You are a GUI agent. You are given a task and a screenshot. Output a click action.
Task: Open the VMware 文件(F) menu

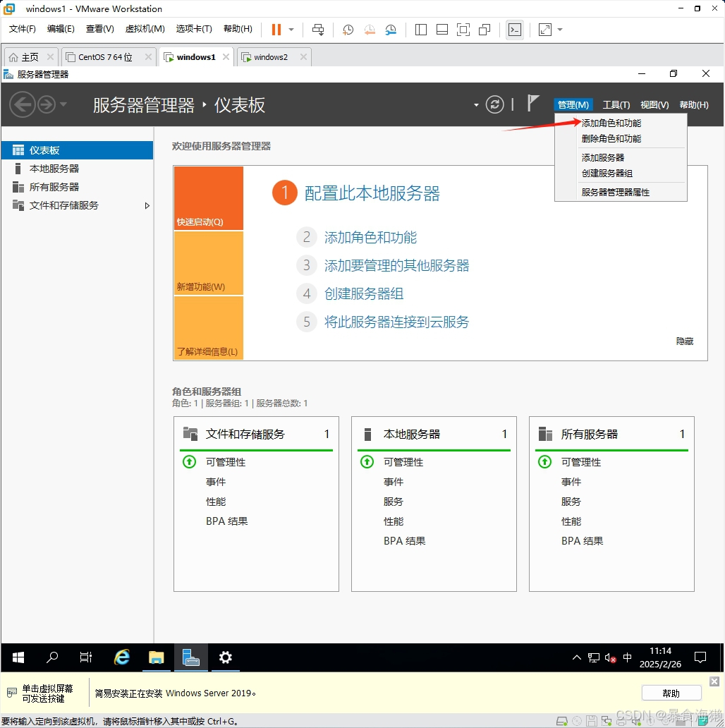click(23, 29)
